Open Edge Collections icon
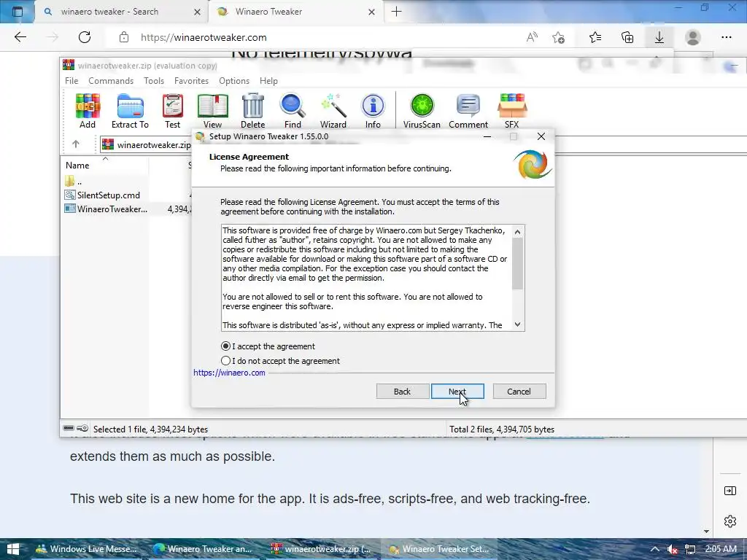This screenshot has height=560, width=747. (x=627, y=37)
